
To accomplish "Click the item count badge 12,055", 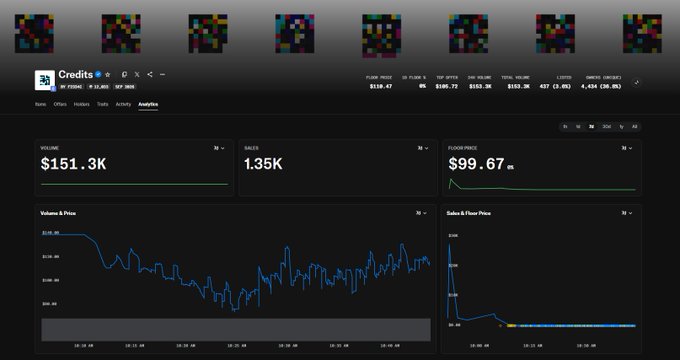I will tap(99, 87).
